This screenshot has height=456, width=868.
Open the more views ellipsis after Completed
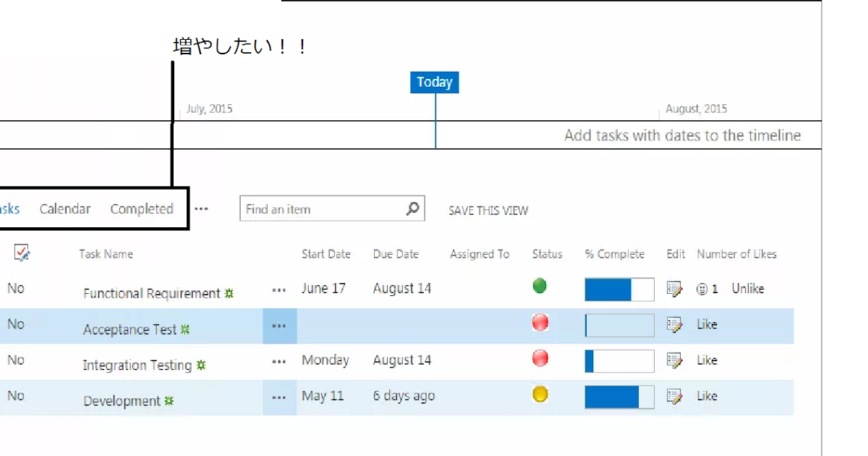pyautogui.click(x=201, y=208)
